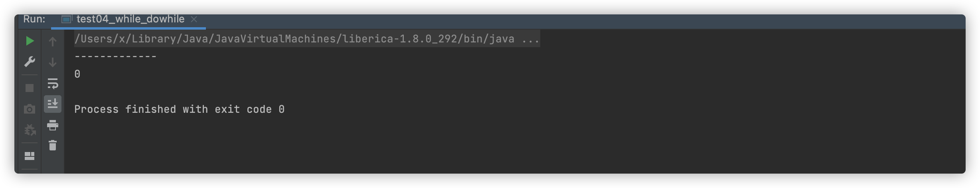Screen dimensions: 980x188
Task: Click Process finished with exit code text
Action: coord(179,110)
